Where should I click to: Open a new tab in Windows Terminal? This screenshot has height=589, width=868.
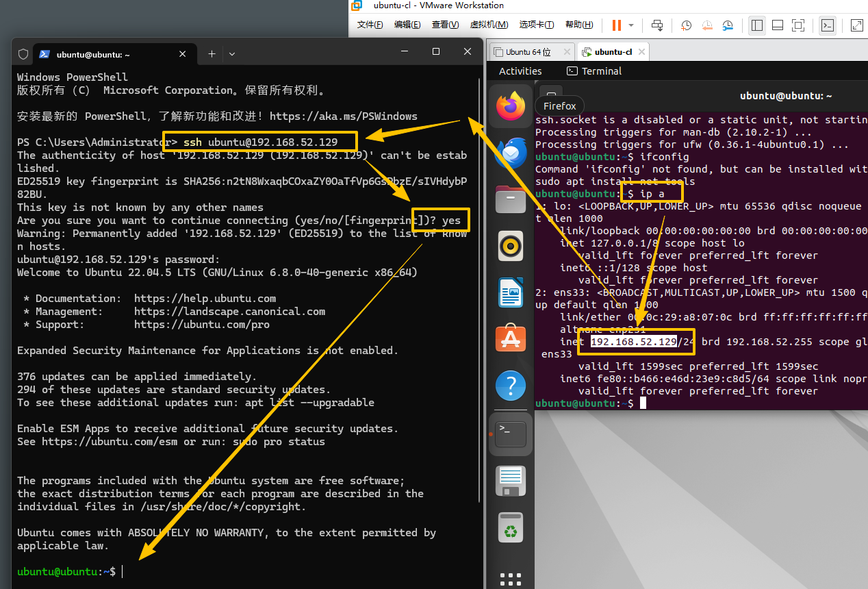(212, 53)
